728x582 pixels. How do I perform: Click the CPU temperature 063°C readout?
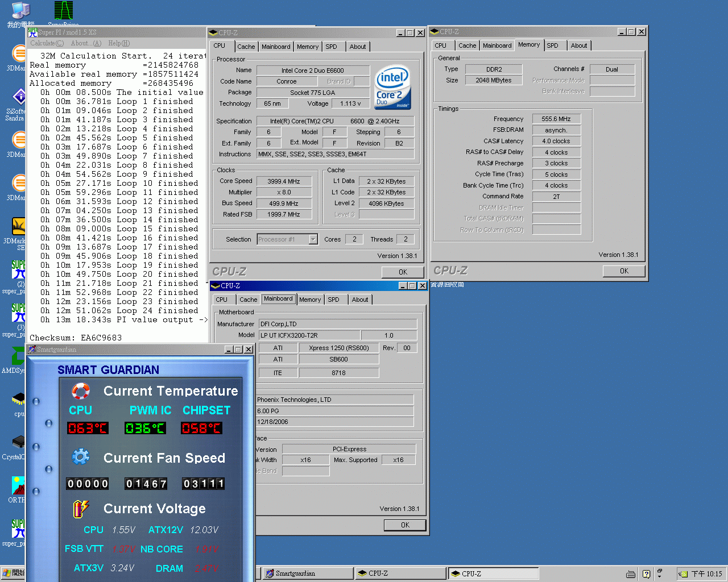(88, 428)
